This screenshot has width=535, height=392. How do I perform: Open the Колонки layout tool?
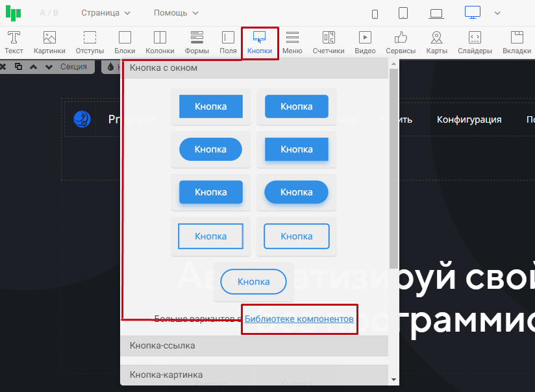point(160,43)
